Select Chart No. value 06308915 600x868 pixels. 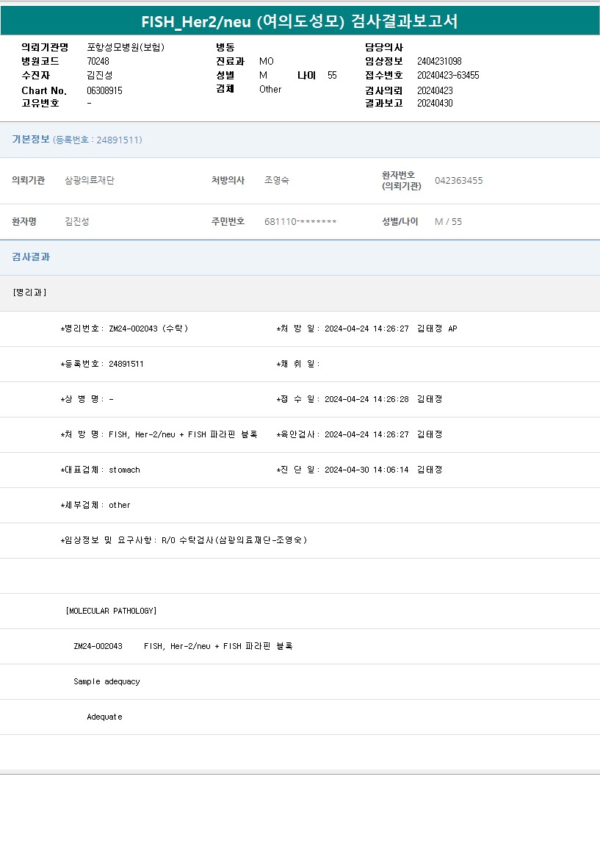point(104,90)
